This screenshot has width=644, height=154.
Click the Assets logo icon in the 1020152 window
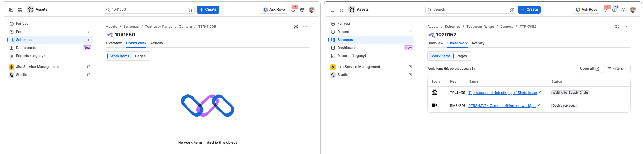point(352,10)
